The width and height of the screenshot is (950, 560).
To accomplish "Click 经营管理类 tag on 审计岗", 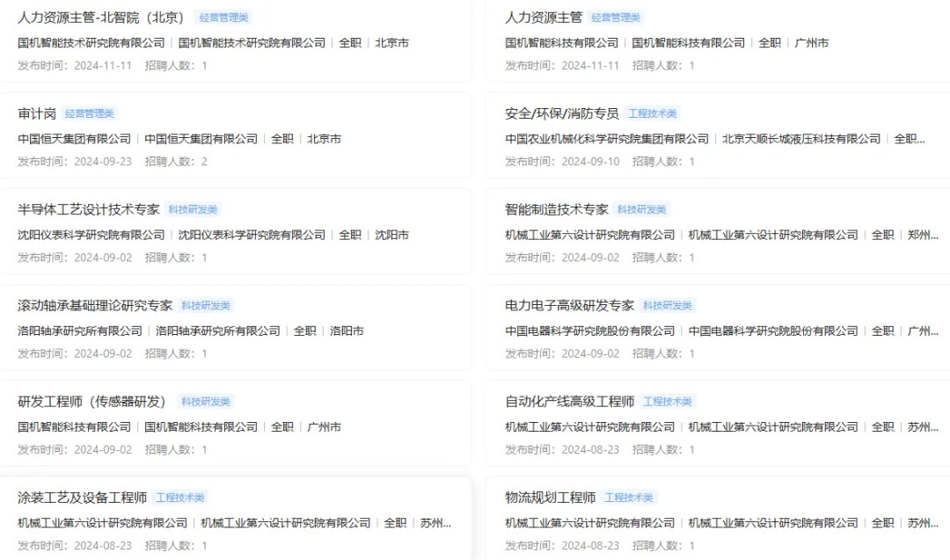I will point(90,113).
